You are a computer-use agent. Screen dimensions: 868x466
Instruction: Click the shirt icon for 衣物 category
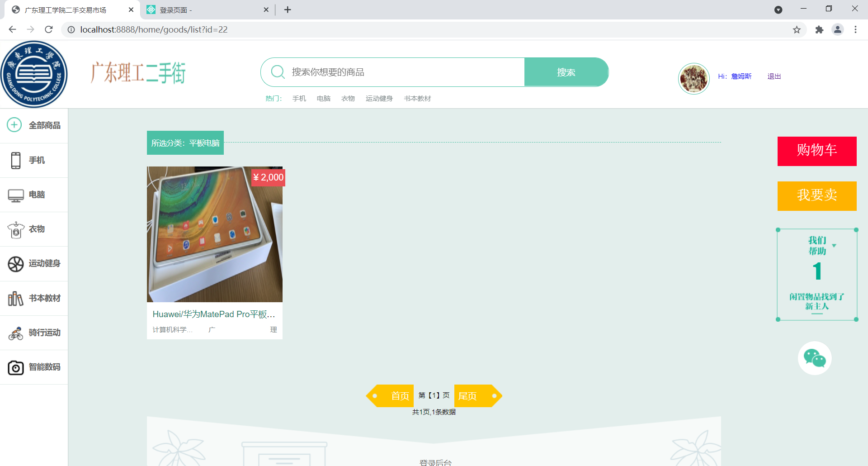(x=16, y=230)
